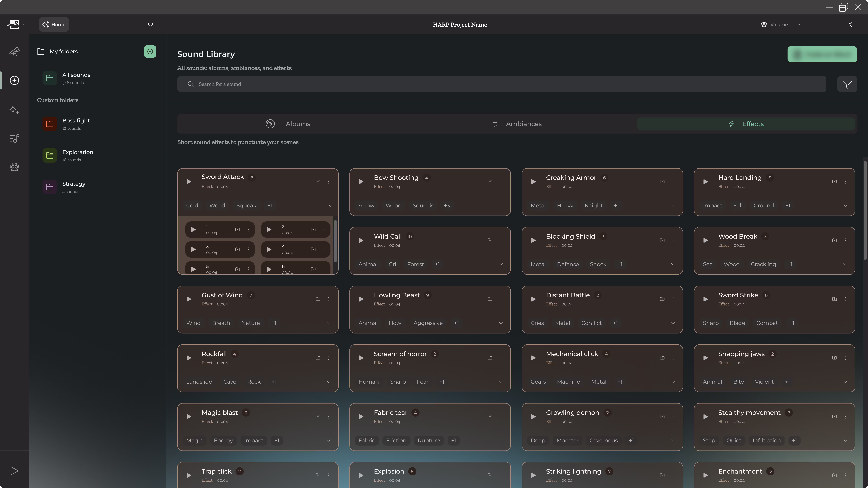Add Bow Shooting to a folder
This screenshot has height=488, width=868.
490,182
